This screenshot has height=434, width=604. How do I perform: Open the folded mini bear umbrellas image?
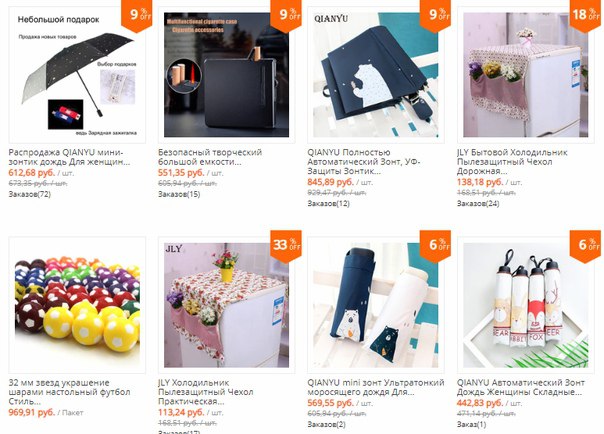[376, 305]
